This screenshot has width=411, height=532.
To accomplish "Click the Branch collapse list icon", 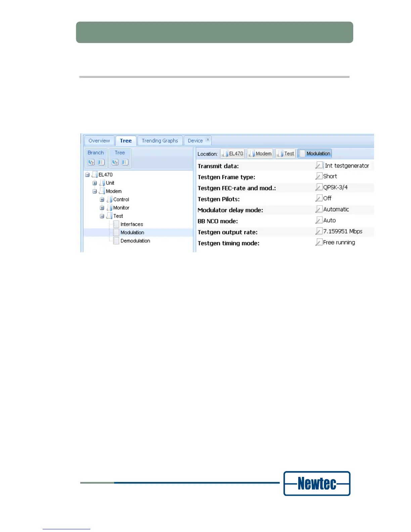I will tap(101, 162).
